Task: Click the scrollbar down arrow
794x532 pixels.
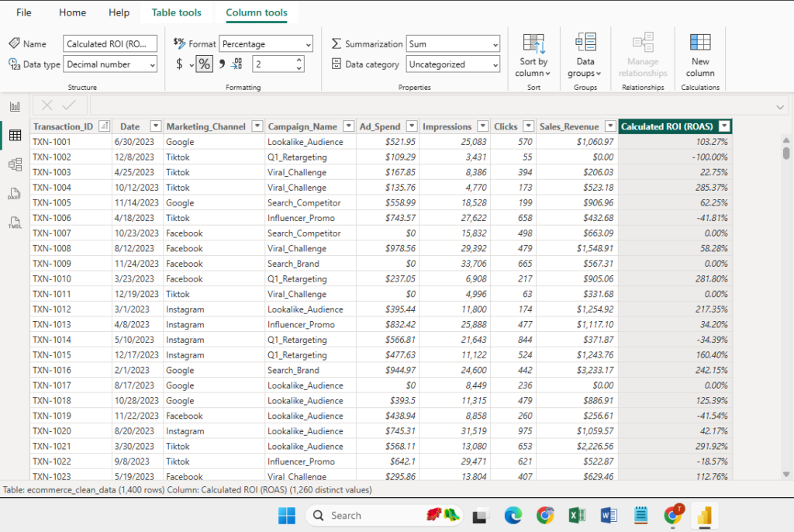Action: coord(786,475)
